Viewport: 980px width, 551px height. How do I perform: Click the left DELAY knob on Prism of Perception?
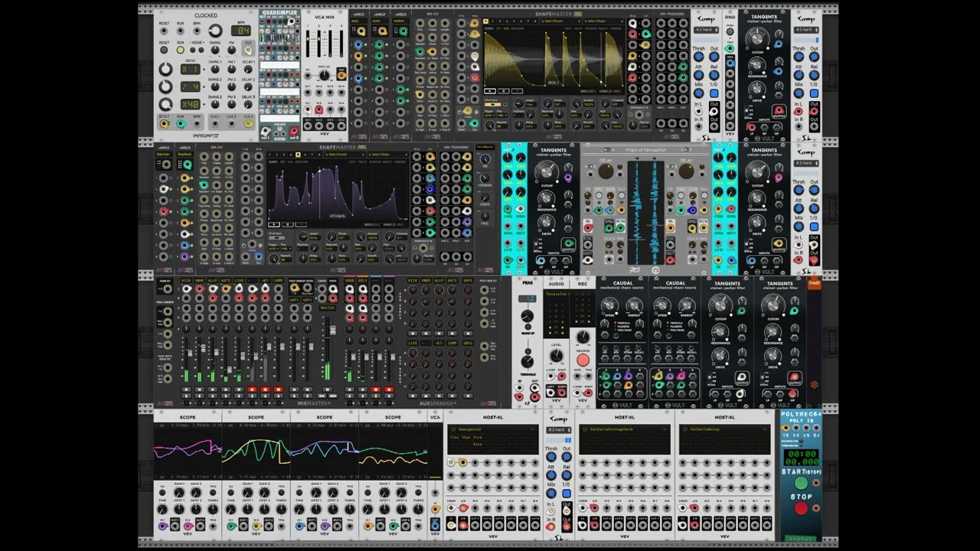pyautogui.click(x=606, y=171)
